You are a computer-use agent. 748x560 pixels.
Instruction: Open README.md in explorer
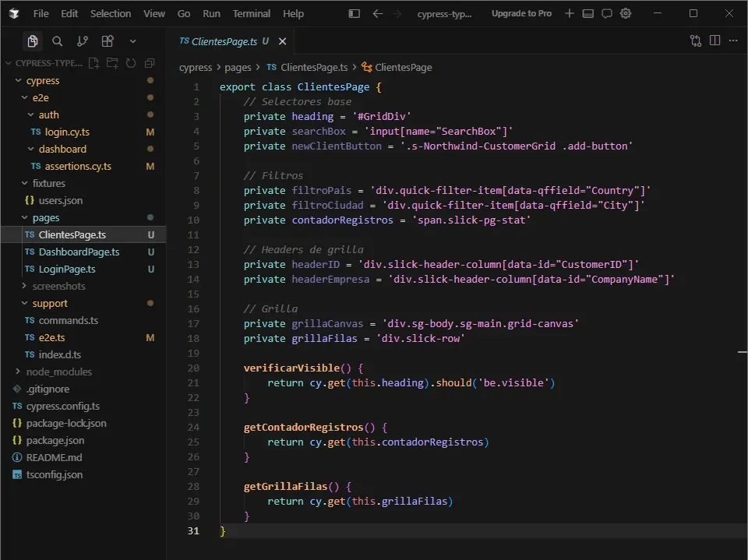[x=83, y=457]
